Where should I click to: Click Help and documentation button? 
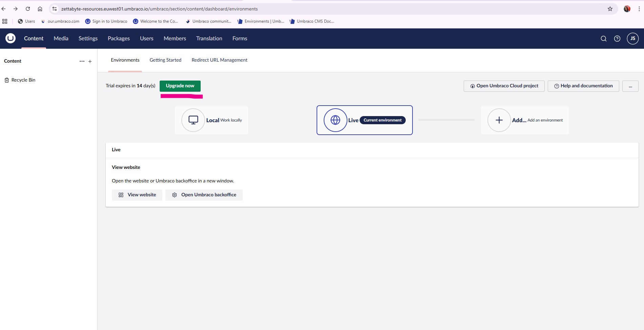click(x=583, y=86)
